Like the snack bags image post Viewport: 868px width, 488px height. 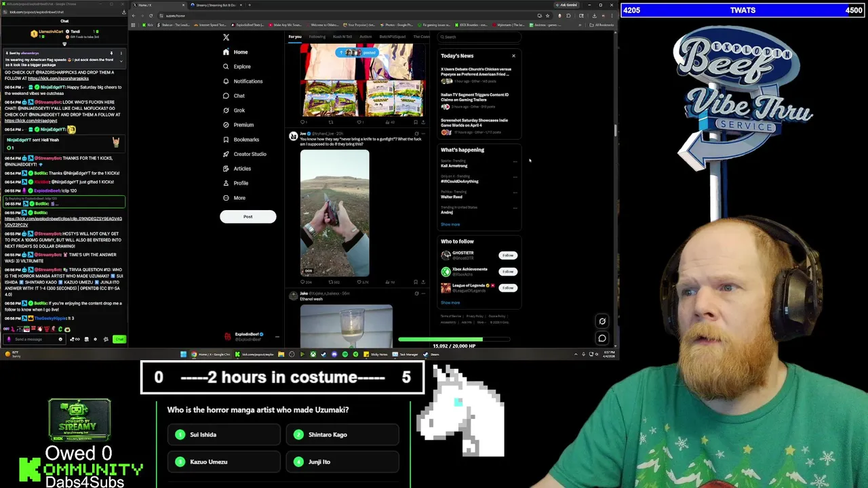[x=359, y=122]
